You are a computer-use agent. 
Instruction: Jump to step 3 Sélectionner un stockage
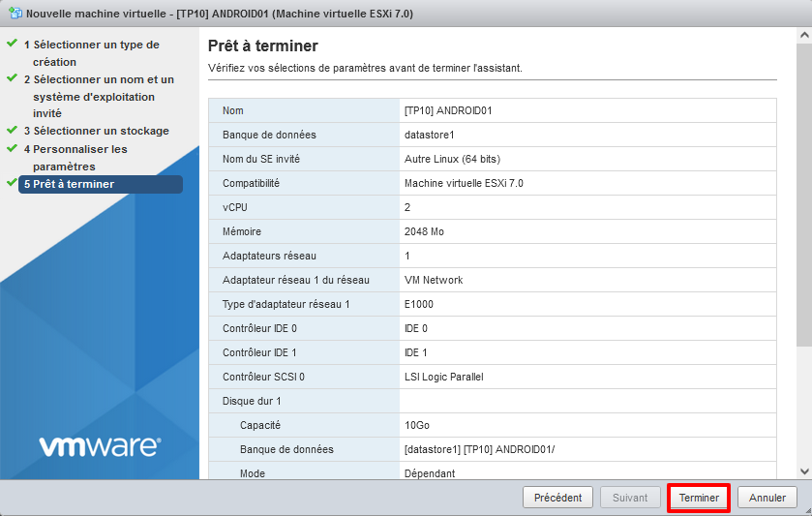click(x=96, y=131)
